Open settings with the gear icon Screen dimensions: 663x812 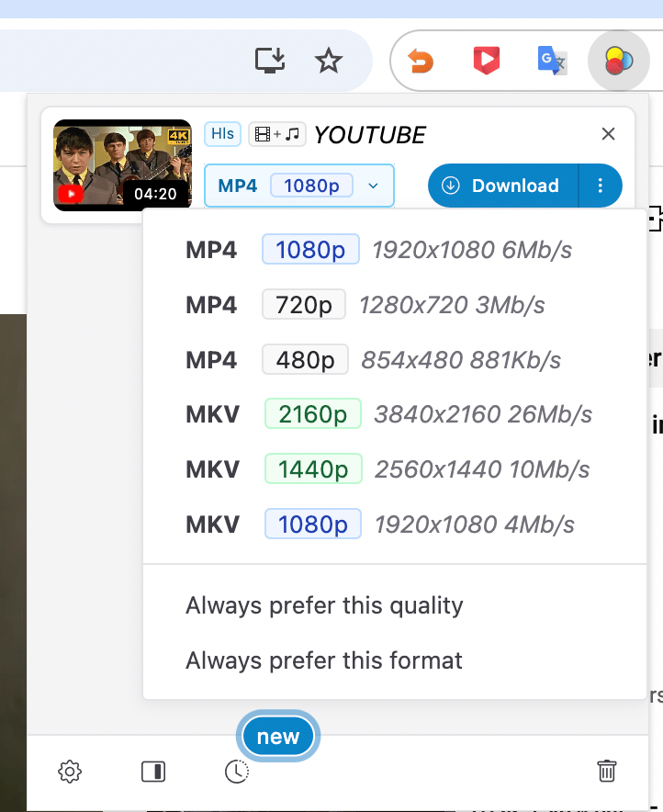coord(70,772)
